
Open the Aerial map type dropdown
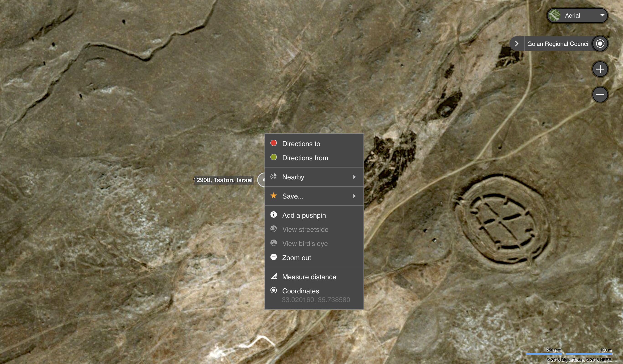click(x=602, y=15)
